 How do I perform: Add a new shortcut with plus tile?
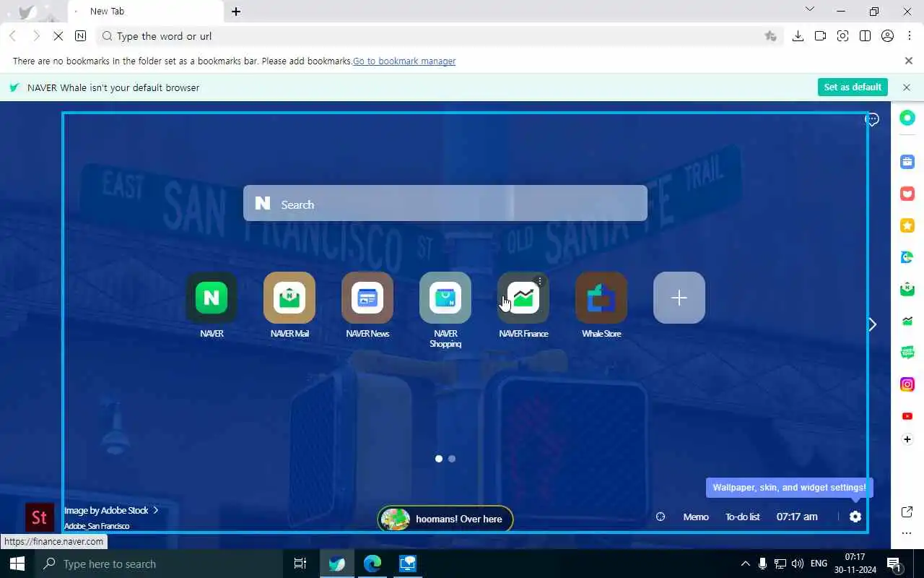pos(679,298)
